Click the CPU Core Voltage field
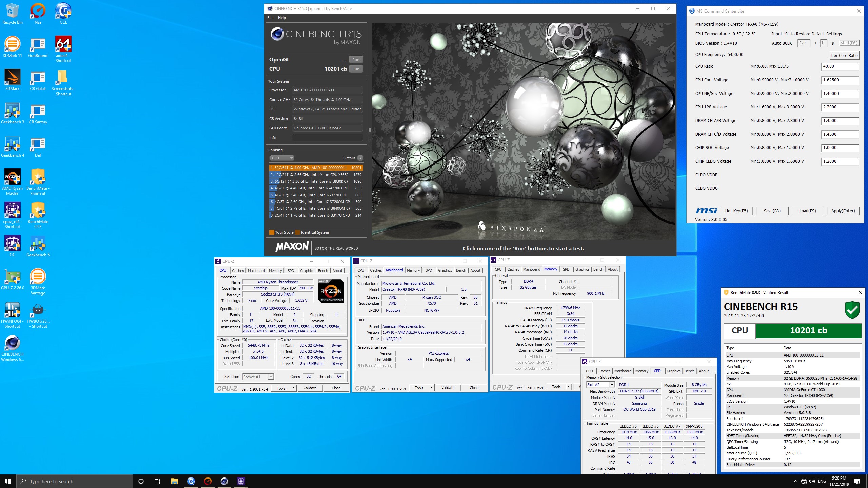The image size is (868, 488). [x=840, y=80]
